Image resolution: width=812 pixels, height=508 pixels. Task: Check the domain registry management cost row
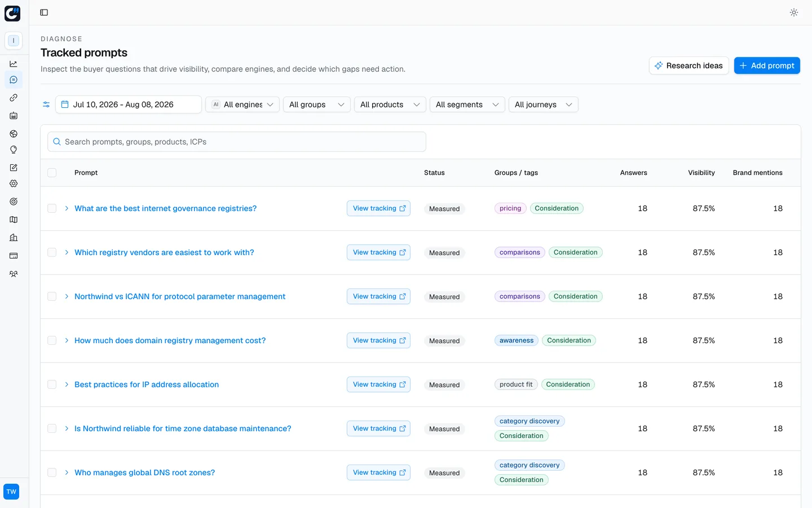pos(52,340)
